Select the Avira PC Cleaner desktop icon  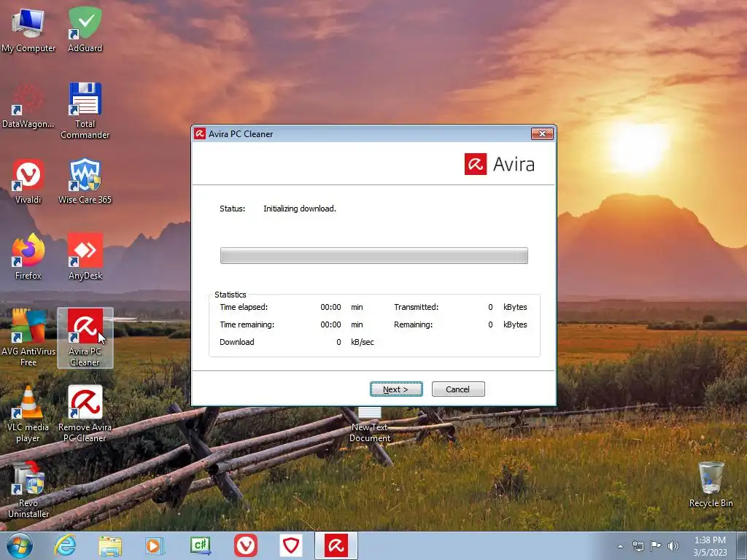point(85,337)
